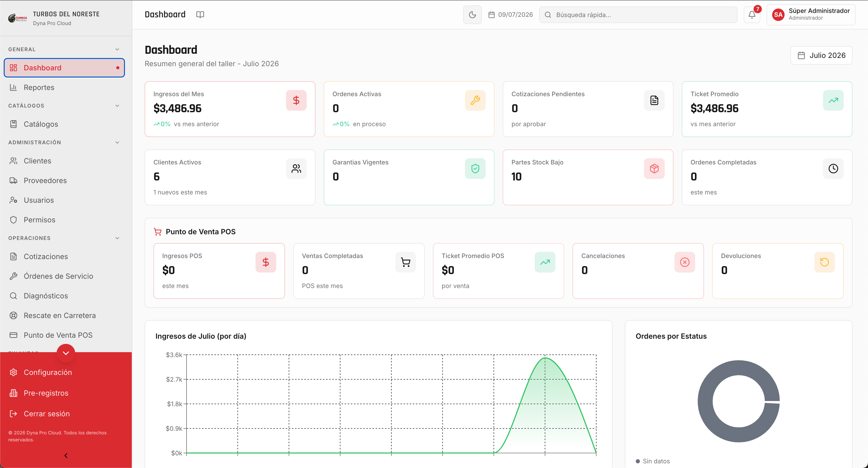This screenshot has height=468, width=868.
Task: Click the Ordenes por Estatus title
Action: [x=671, y=336]
